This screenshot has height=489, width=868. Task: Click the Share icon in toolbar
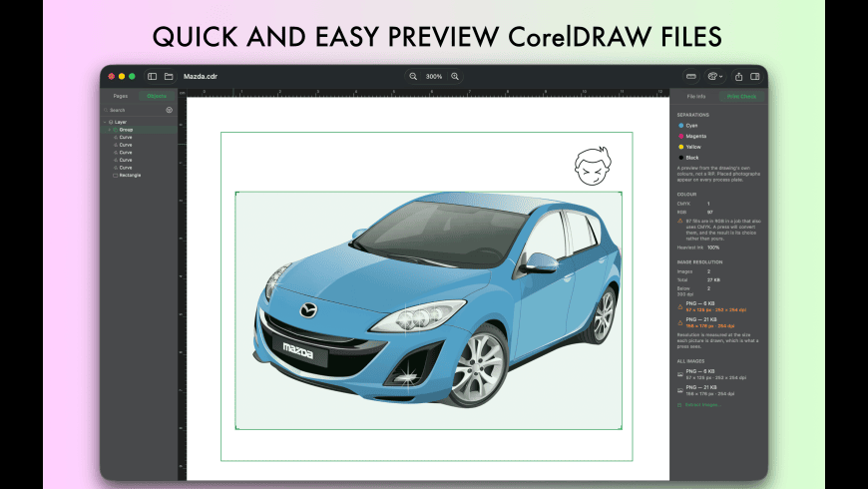click(738, 77)
